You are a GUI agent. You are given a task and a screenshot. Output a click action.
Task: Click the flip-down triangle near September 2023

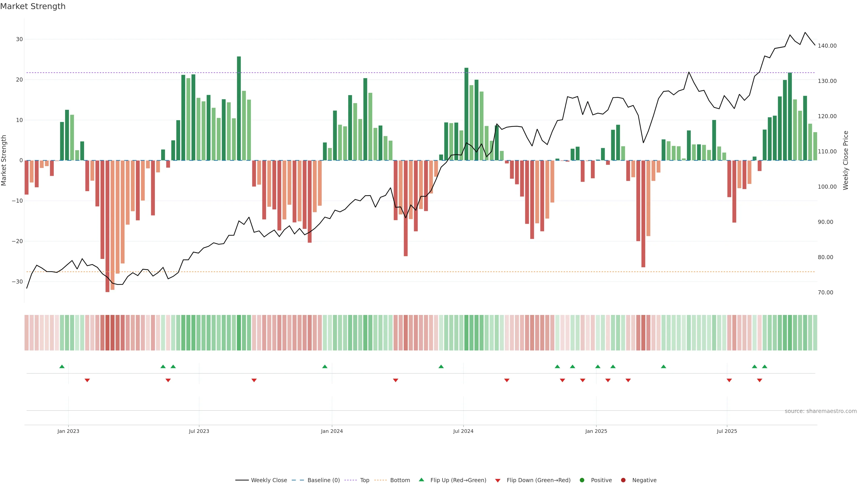coord(254,380)
